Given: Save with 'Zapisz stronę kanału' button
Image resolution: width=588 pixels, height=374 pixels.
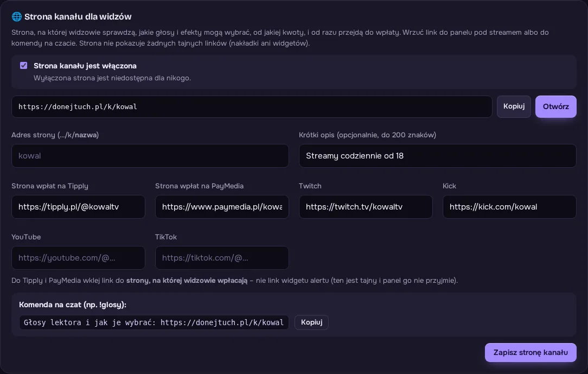Looking at the screenshot, I should click(531, 353).
